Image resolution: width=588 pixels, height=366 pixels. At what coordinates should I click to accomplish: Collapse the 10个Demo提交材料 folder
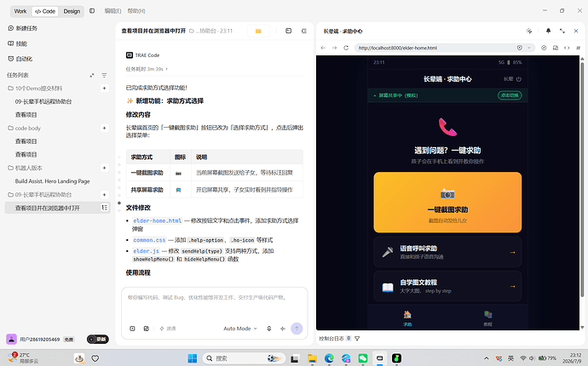pos(35,89)
